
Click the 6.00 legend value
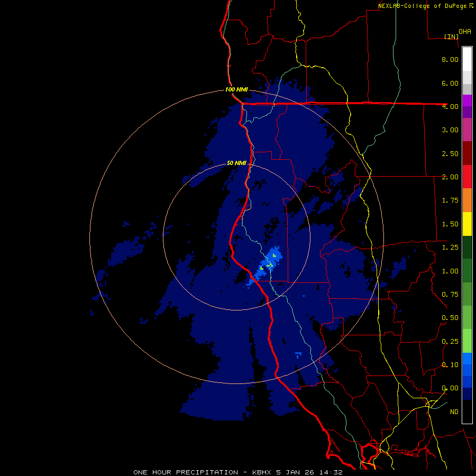point(450,83)
